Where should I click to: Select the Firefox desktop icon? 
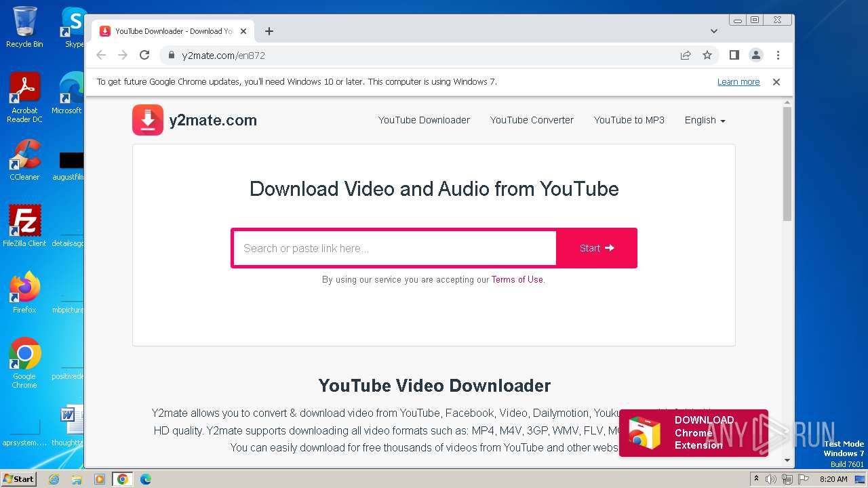coord(24,292)
